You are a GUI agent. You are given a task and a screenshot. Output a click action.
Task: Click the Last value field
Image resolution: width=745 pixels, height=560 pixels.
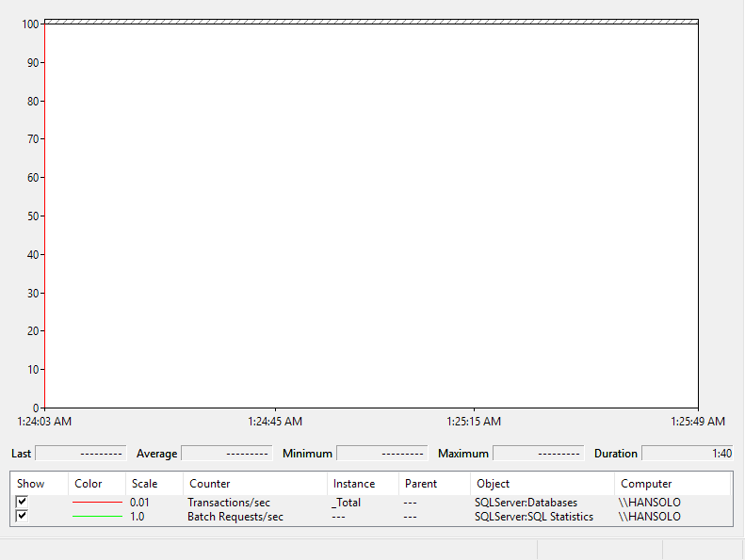point(81,454)
